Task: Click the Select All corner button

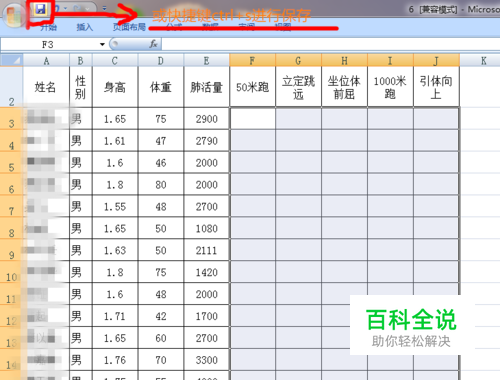Action: [12, 60]
